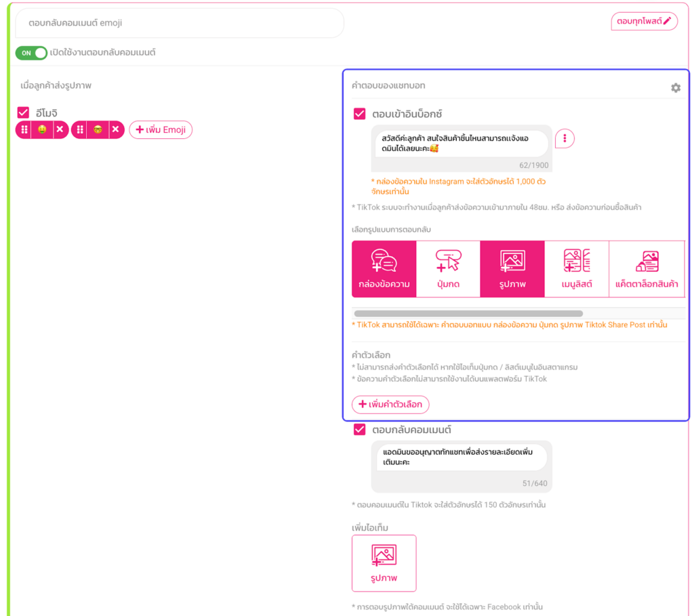
Task: Select the ปุ่มกด button reply type
Action: tap(448, 269)
